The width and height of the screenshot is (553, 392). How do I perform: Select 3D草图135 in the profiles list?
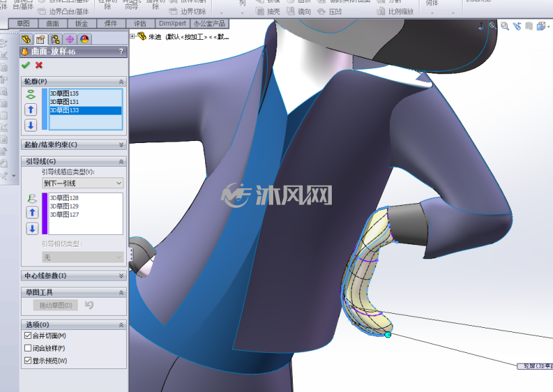(86, 94)
